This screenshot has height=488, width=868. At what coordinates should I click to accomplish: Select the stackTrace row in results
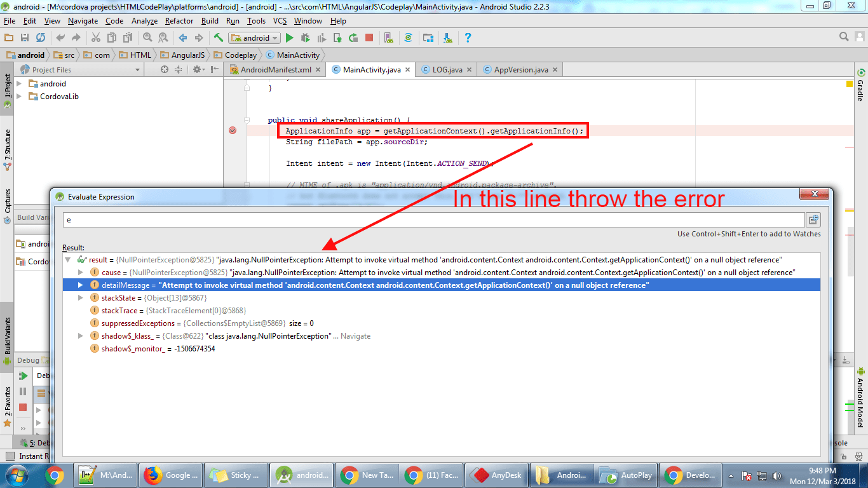(442, 311)
